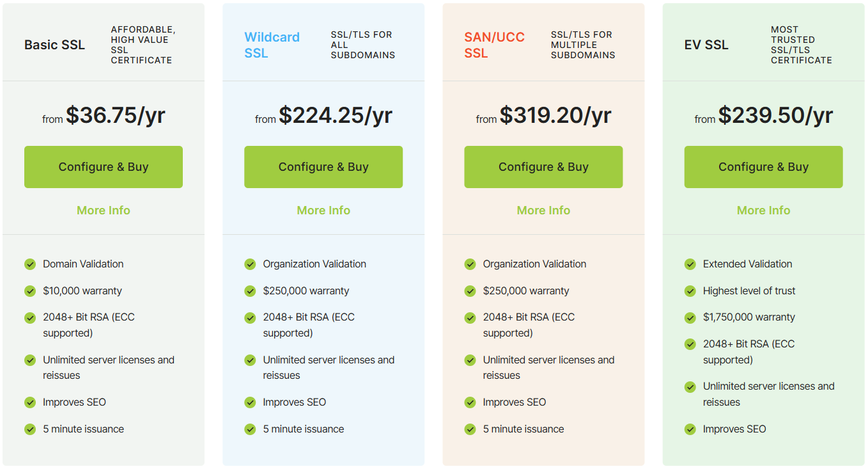Viewport: 868px width, 469px height.
Task: Click the Wildcard SSL Organization Validation checkmark
Action: point(250,264)
